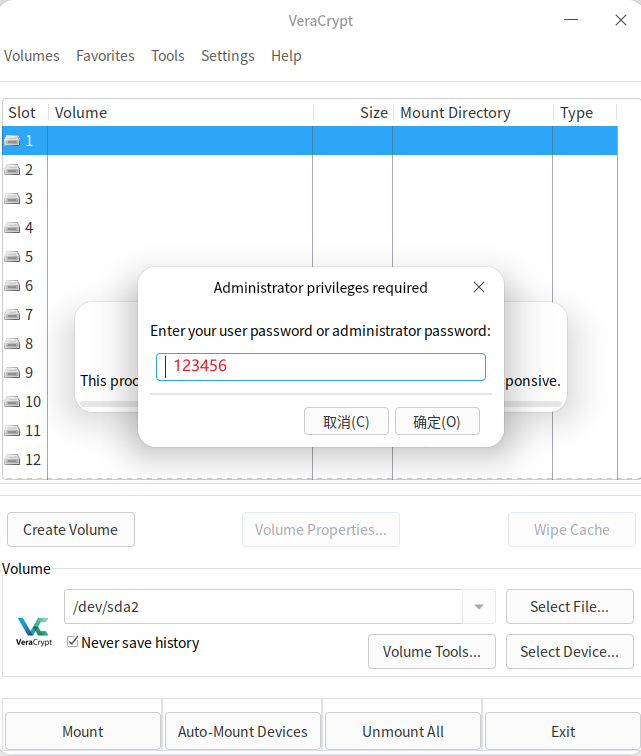Click the drive icon for slot 2
Screen dimensions: 641x756
coord(13,170)
